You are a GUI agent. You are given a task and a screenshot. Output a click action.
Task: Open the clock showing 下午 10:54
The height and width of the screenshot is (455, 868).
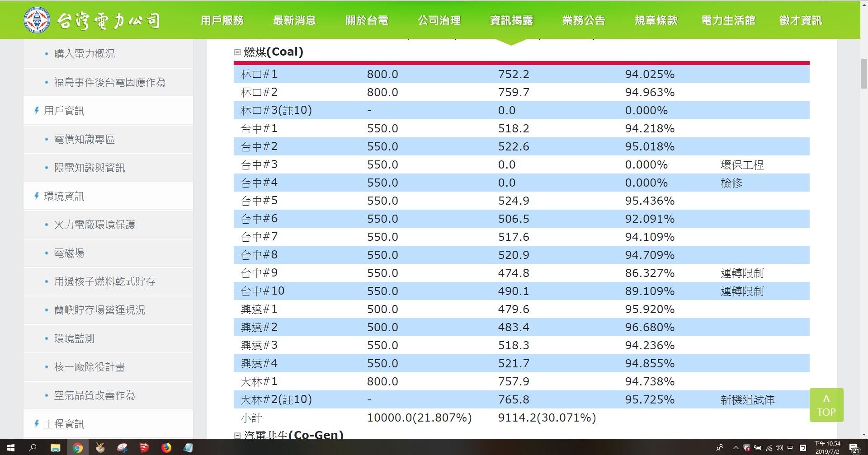tap(827, 447)
